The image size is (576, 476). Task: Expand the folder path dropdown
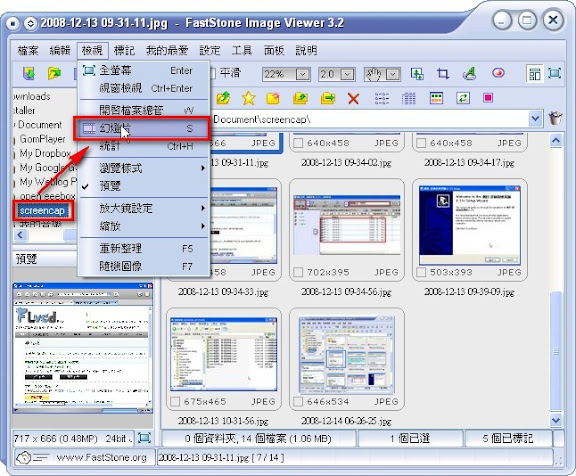click(535, 119)
